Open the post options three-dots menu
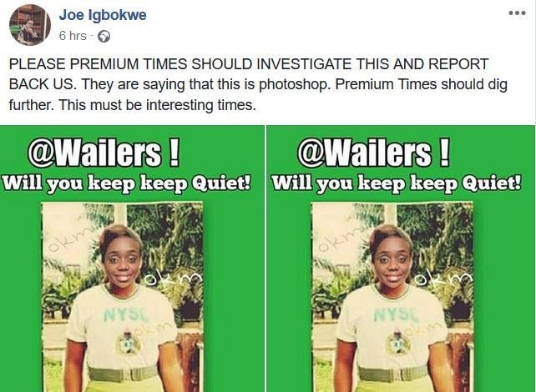536x392 pixels. pyautogui.click(x=517, y=13)
